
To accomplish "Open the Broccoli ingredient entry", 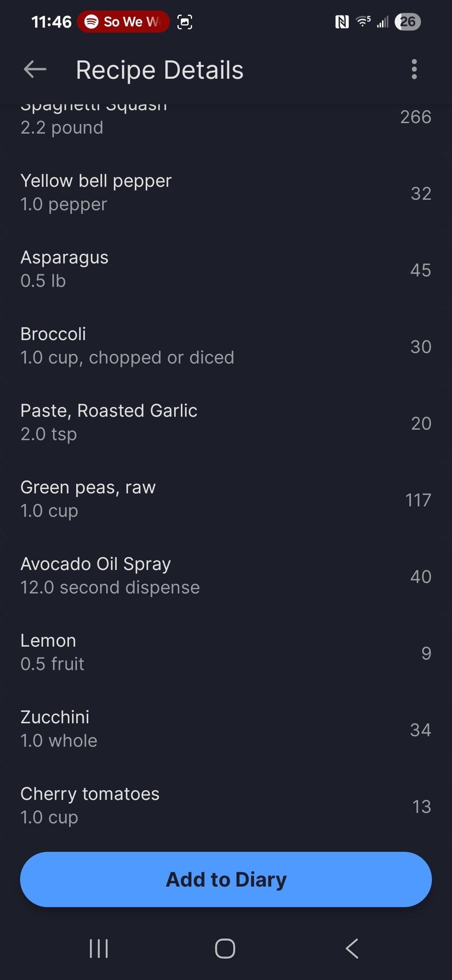I will pyautogui.click(x=226, y=346).
